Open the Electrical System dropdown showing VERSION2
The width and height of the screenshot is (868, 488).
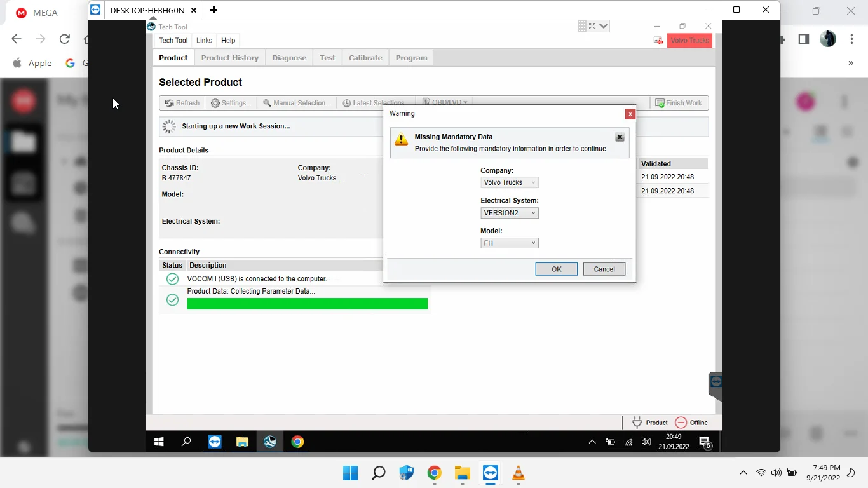pyautogui.click(x=510, y=213)
